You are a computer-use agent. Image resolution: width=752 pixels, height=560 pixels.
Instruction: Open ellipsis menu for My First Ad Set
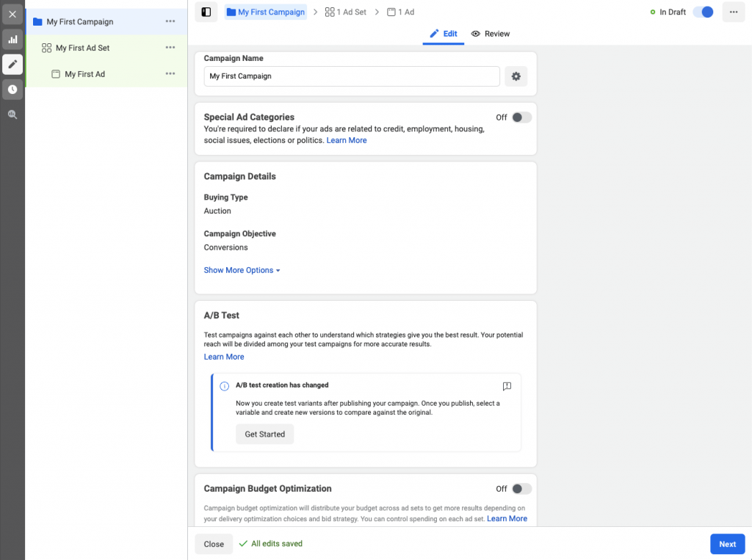(170, 47)
